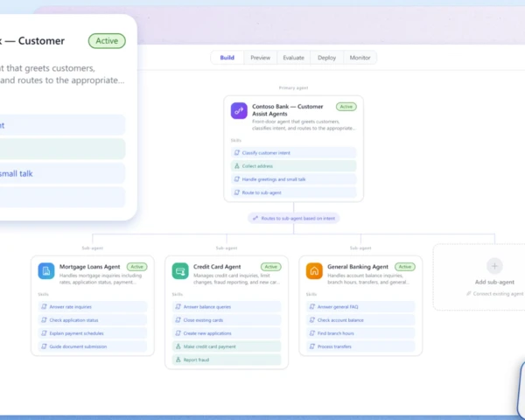Click the Check account balance skill icon
This screenshot has width=525, height=420.
(x=312, y=320)
